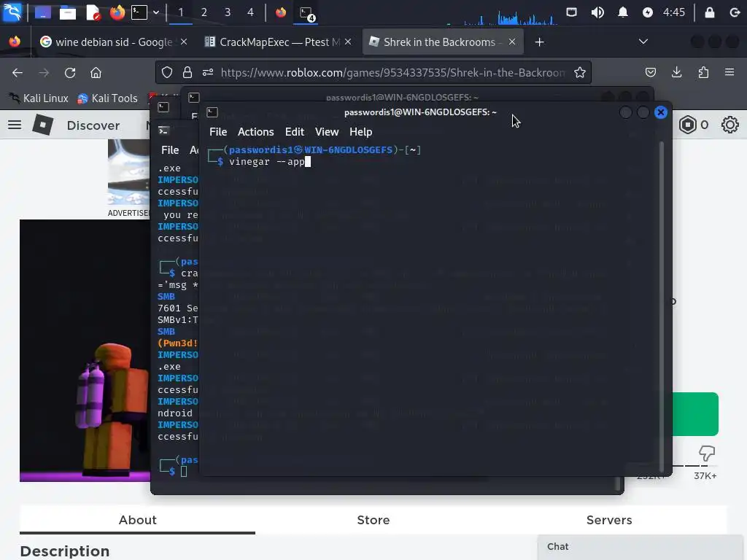Click the show desktop panel icon

coord(43,12)
